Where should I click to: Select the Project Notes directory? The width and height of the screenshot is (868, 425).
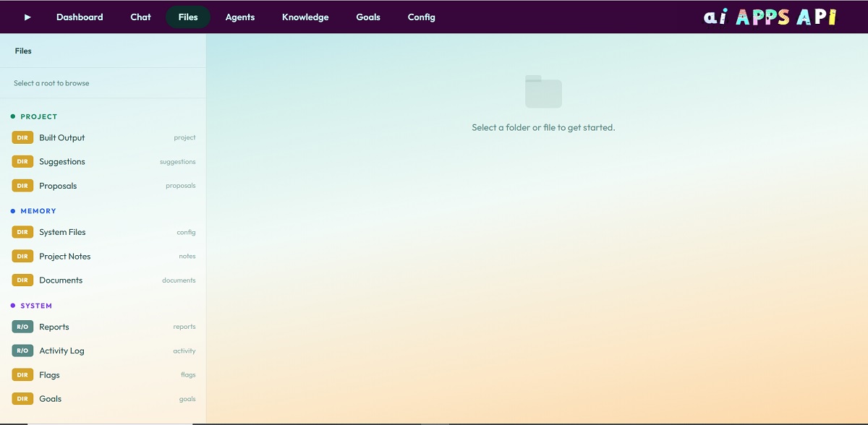[103, 257]
